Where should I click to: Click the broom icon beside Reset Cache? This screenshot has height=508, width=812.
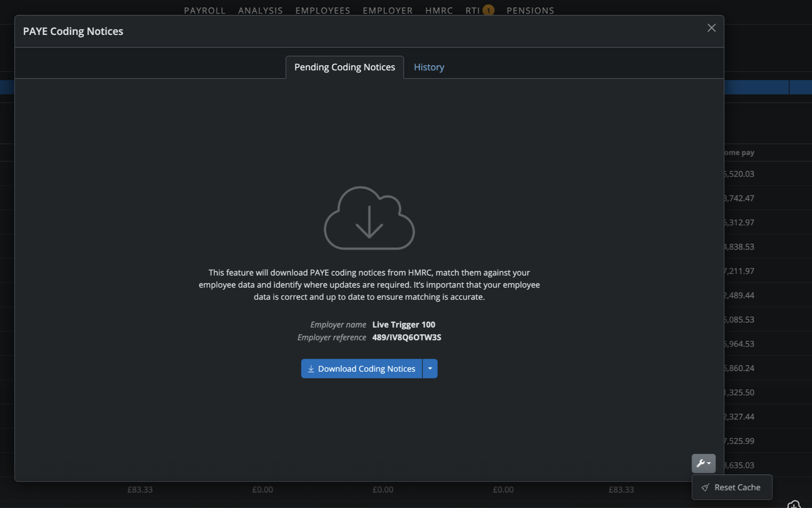pyautogui.click(x=705, y=488)
